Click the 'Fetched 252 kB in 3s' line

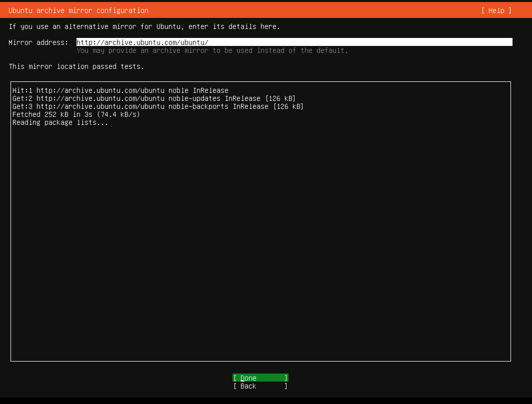(x=76, y=114)
